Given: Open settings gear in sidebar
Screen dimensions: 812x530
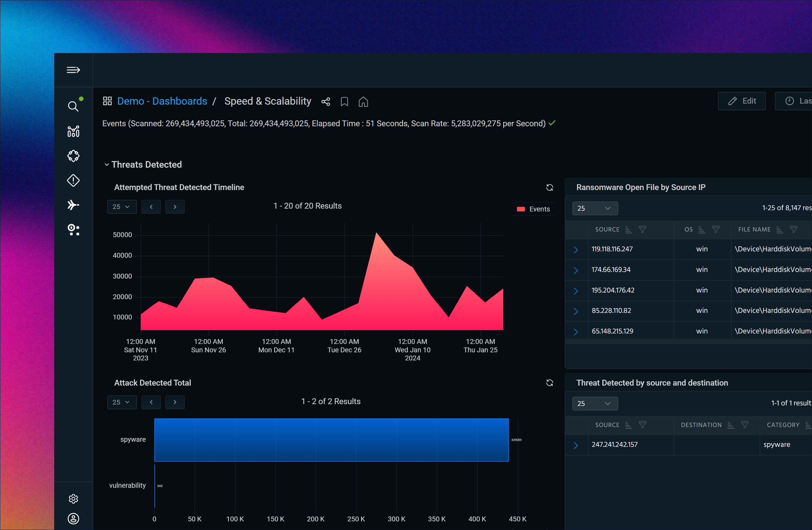Looking at the screenshot, I should click(x=73, y=499).
